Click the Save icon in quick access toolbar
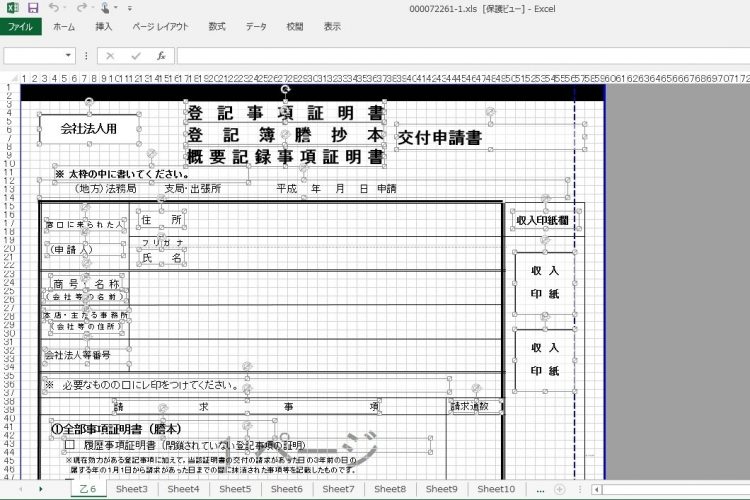 pos(33,8)
